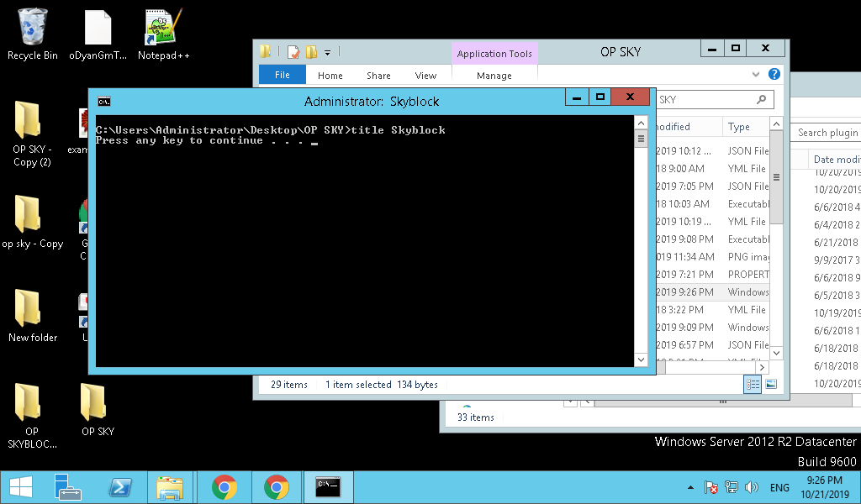Image resolution: width=861 pixels, height=504 pixels.
Task: Open the Windows Start button
Action: [20, 486]
